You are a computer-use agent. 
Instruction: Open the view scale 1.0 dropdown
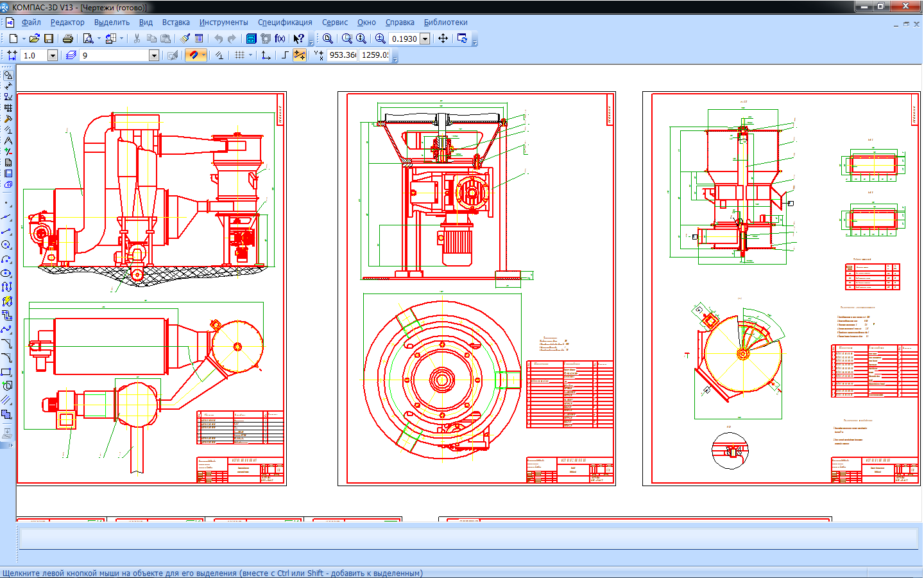click(x=53, y=55)
